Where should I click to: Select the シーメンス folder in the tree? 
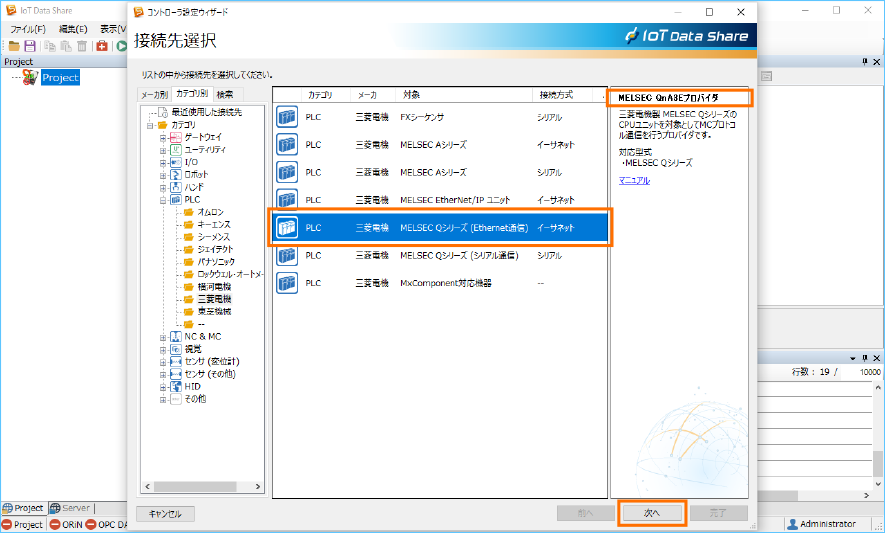click(207, 237)
